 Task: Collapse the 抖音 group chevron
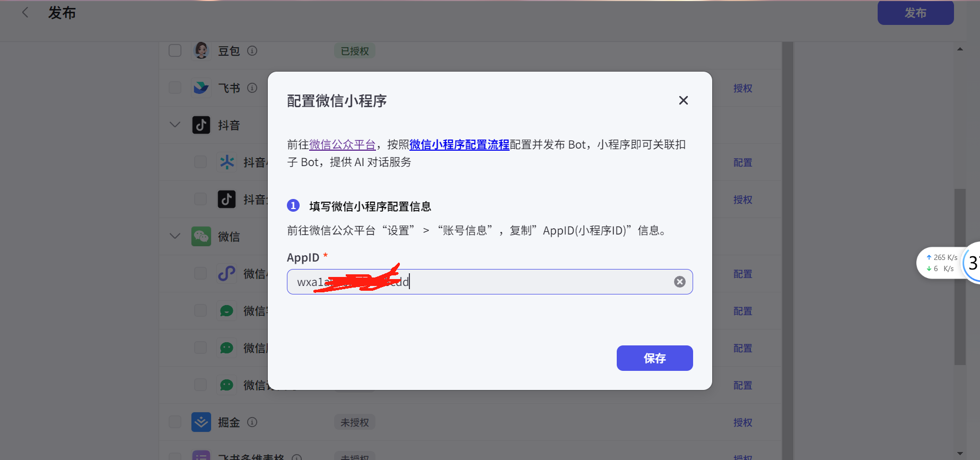(x=175, y=125)
